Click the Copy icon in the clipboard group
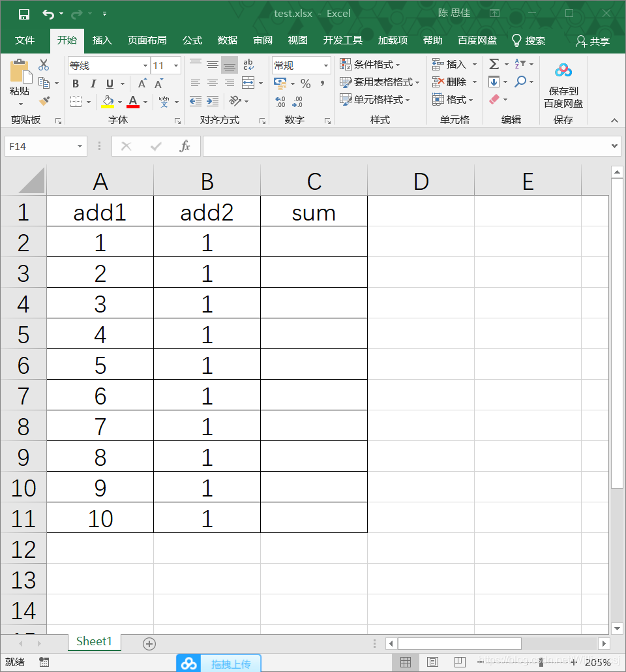This screenshot has width=626, height=672. click(x=44, y=83)
